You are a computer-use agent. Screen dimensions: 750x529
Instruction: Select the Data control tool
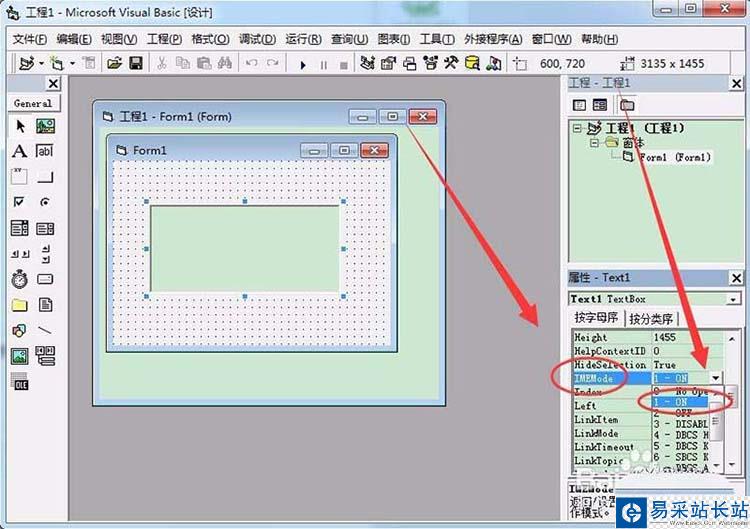(x=45, y=356)
